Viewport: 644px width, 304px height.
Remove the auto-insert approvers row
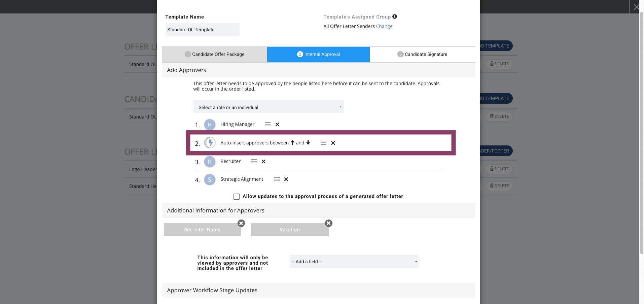pos(333,143)
